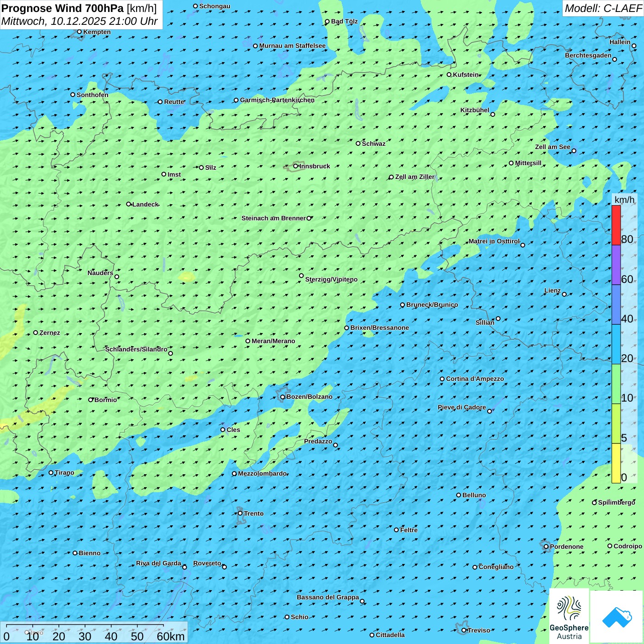Click the Meran/Merano label
The height and width of the screenshot is (644, 644).
[x=273, y=341]
